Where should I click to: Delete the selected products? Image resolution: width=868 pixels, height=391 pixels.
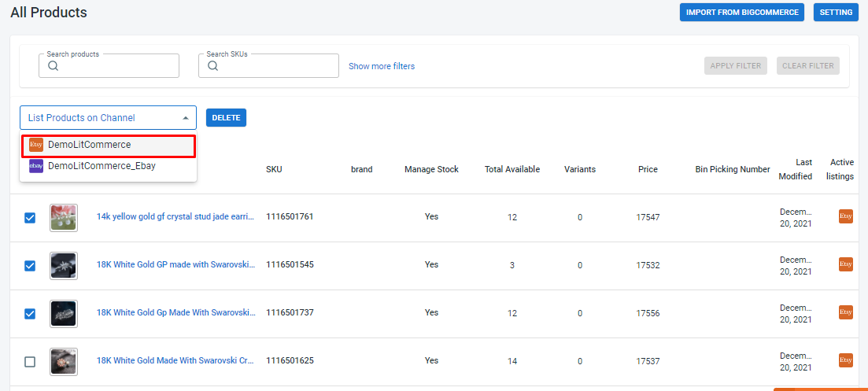tap(226, 118)
